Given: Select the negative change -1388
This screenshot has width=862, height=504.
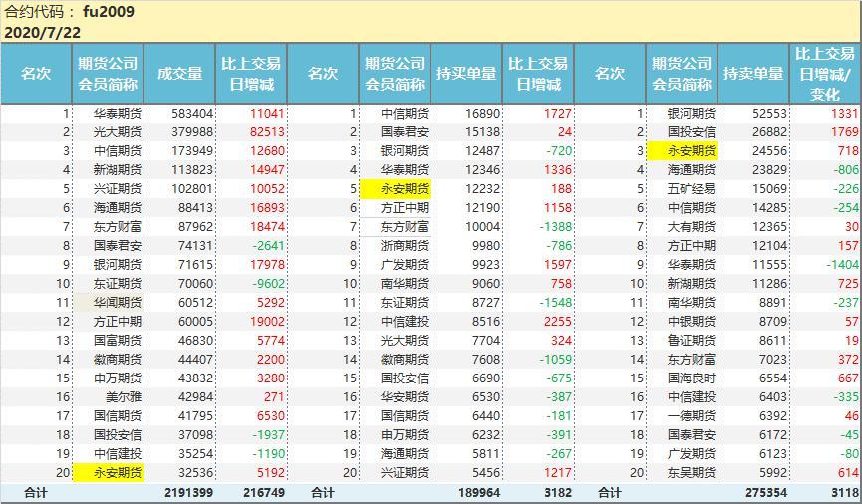Looking at the screenshot, I should [556, 226].
